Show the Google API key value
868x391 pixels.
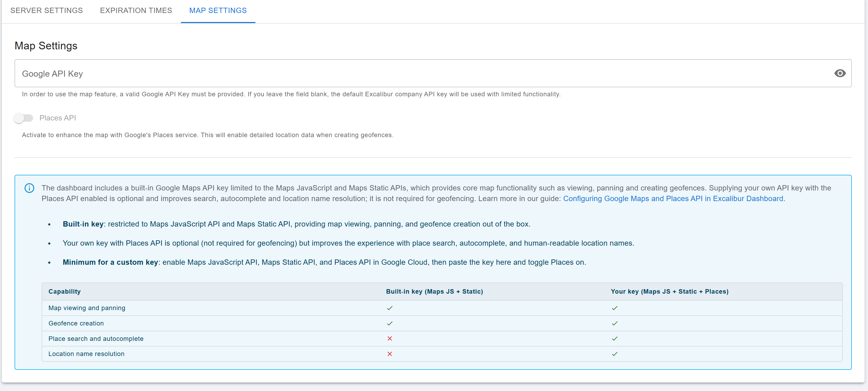(x=839, y=73)
